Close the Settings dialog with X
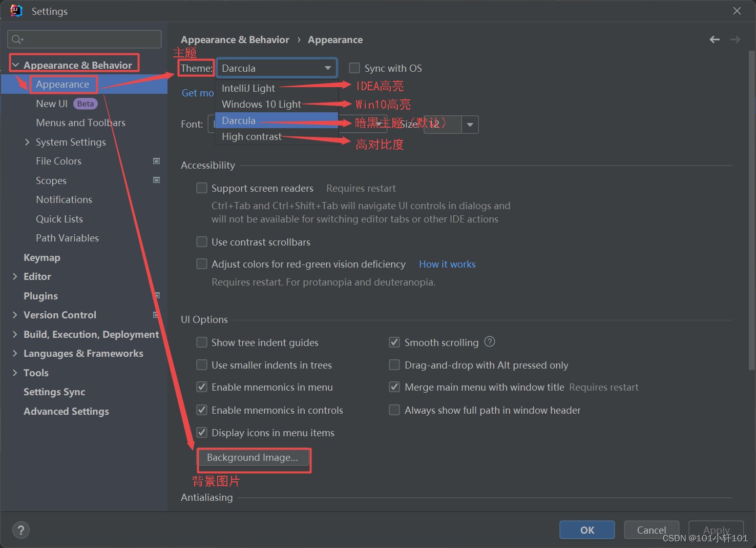The height and width of the screenshot is (548, 756). 737,11
